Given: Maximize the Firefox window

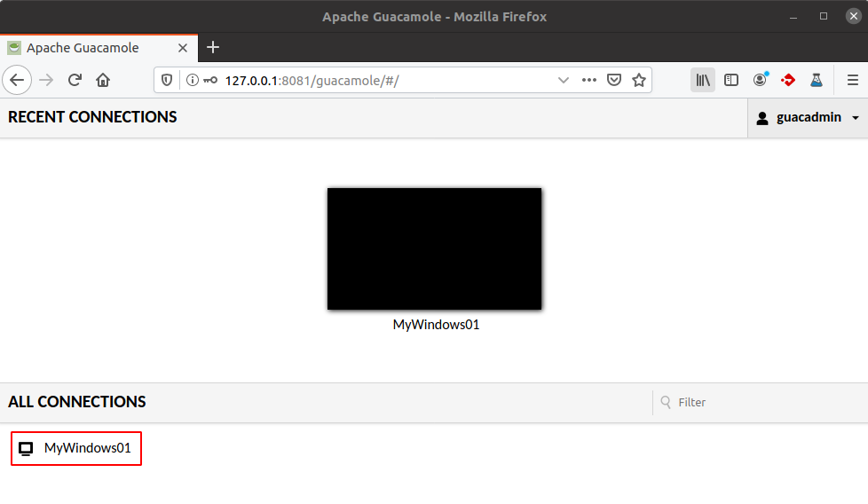Looking at the screenshot, I should click(x=824, y=17).
